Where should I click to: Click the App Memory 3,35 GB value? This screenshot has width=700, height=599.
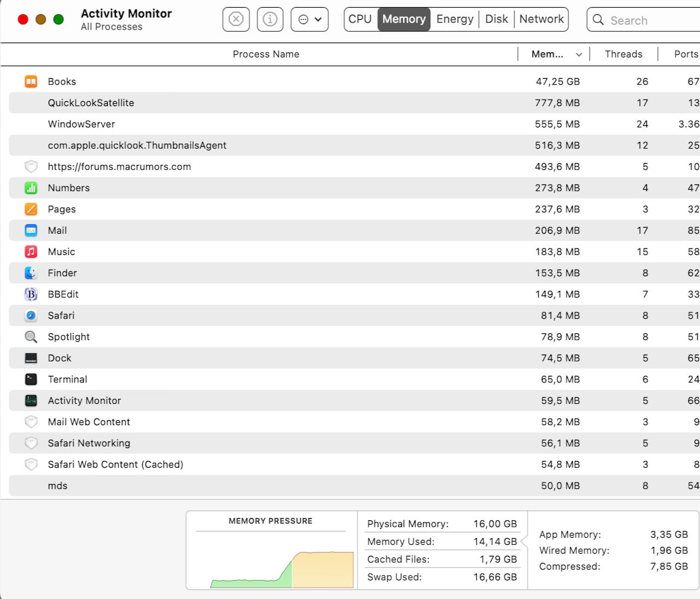(669, 534)
